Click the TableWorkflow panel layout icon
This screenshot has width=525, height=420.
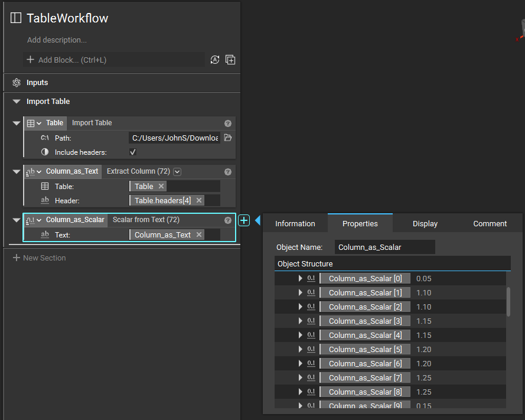tap(16, 18)
